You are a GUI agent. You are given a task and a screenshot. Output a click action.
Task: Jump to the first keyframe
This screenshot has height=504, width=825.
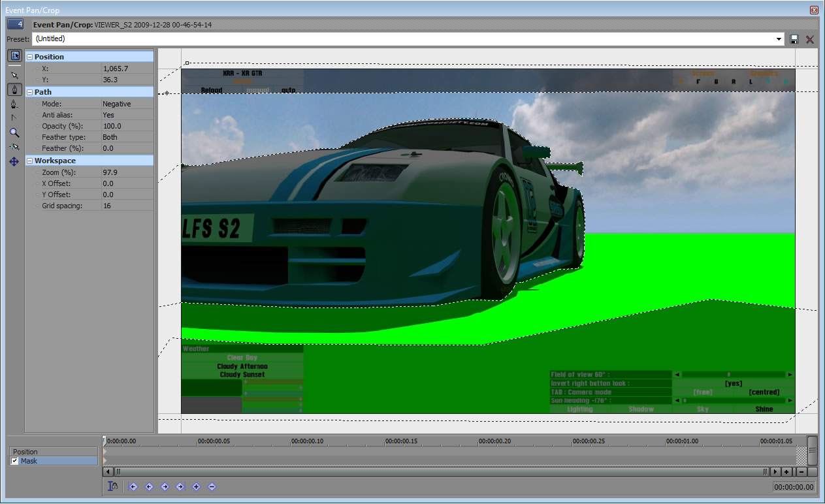click(133, 486)
